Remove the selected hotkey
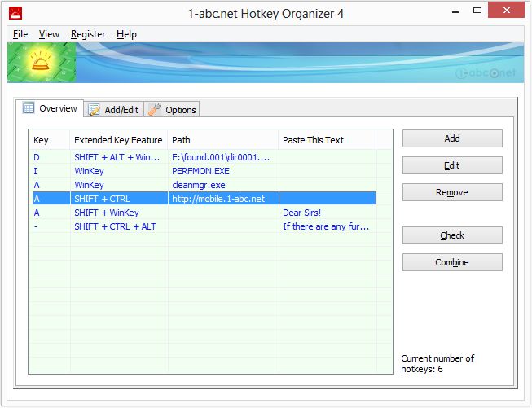The width and height of the screenshot is (532, 408). pyautogui.click(x=452, y=192)
